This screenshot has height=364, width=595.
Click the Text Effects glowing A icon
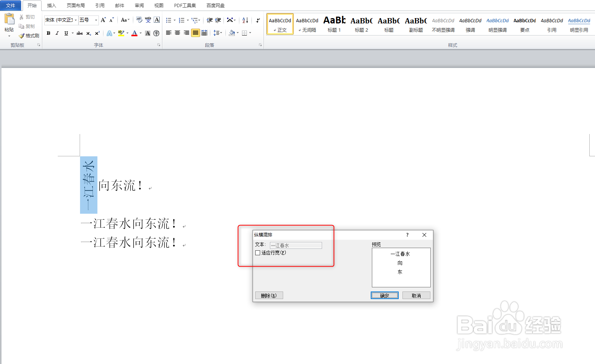tap(109, 33)
